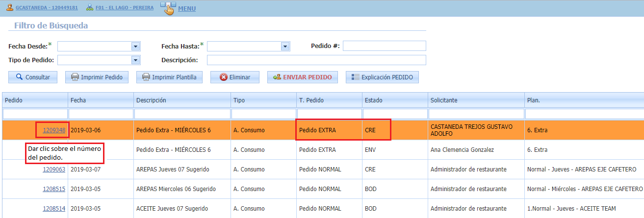
Task: Click the MENU hand-pointer icon
Action: click(168, 8)
